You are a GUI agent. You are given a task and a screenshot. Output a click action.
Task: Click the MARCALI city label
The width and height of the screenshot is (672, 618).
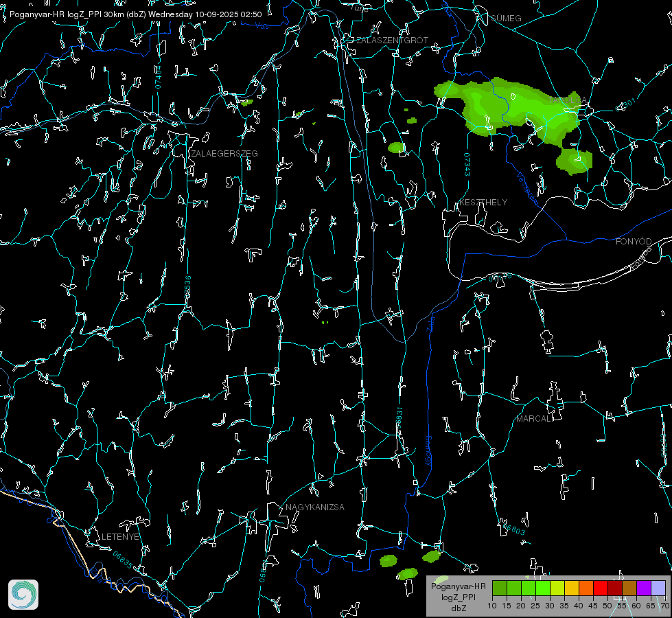pyautogui.click(x=534, y=419)
